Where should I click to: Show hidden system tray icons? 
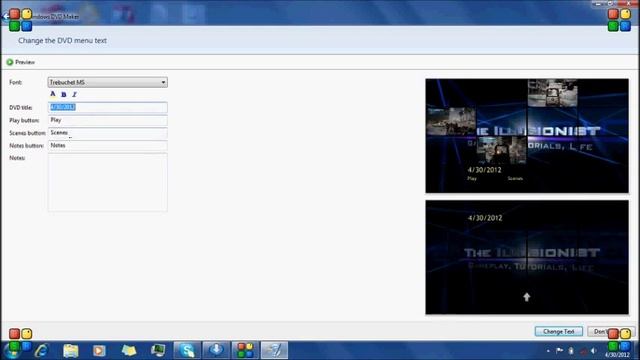[548, 351]
